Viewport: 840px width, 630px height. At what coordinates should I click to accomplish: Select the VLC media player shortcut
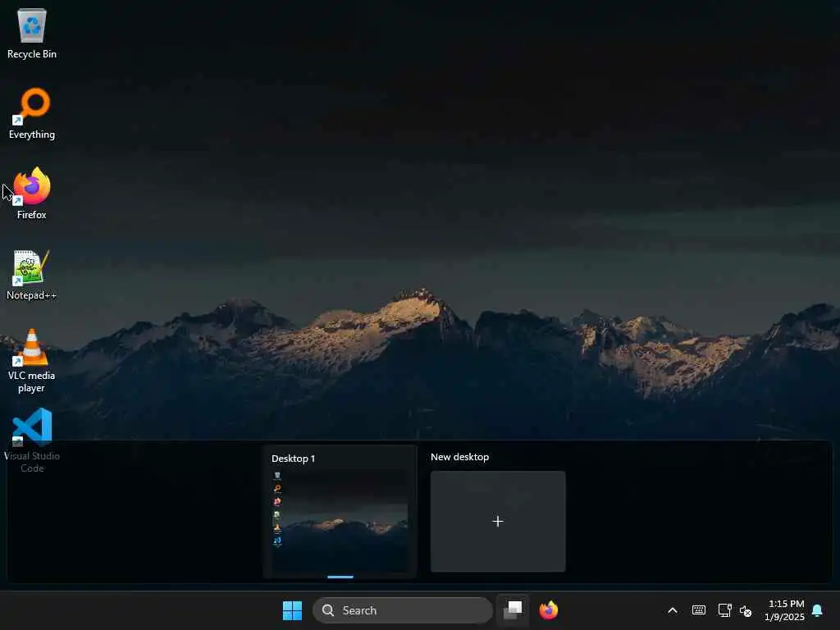point(32,361)
